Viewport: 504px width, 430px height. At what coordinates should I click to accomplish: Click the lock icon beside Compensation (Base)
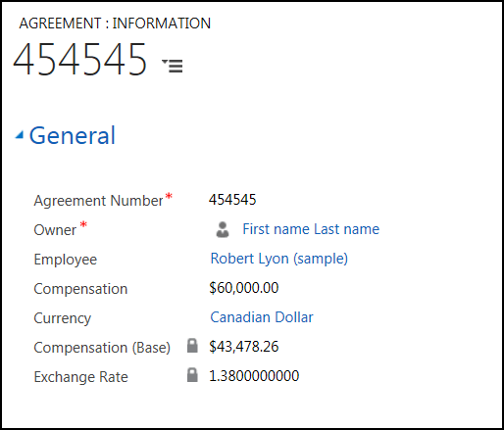tap(192, 346)
